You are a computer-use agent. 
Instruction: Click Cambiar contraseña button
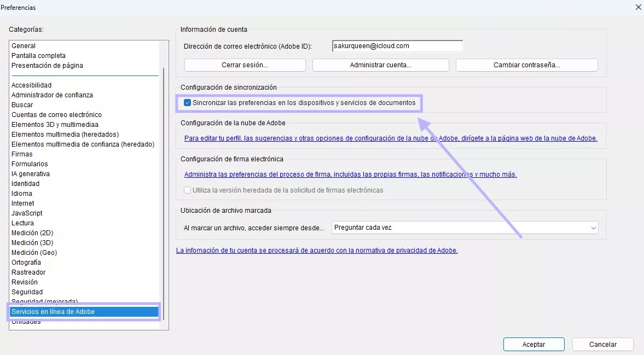tap(527, 65)
